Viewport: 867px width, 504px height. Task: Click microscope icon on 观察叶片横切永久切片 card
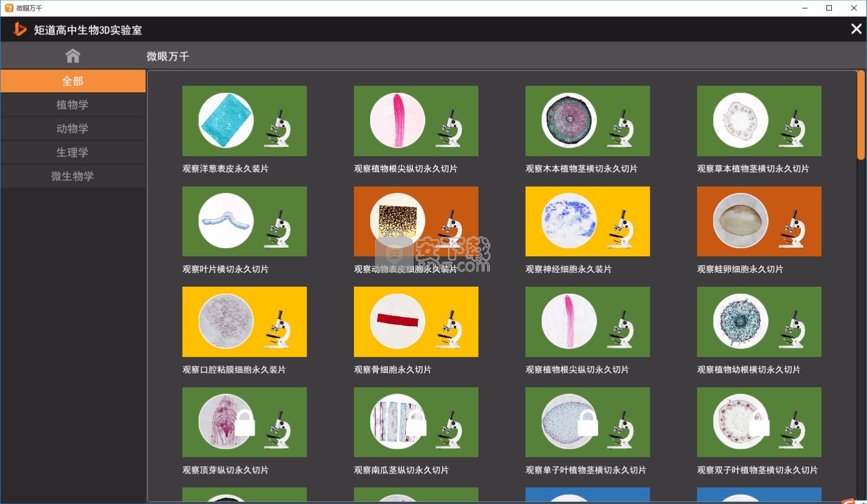[x=277, y=229]
